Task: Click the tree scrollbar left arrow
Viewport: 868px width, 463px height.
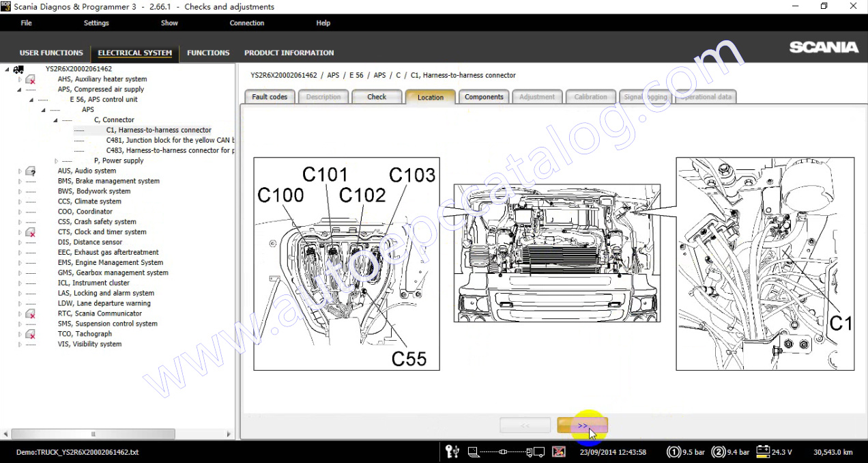Action: [x=6, y=434]
